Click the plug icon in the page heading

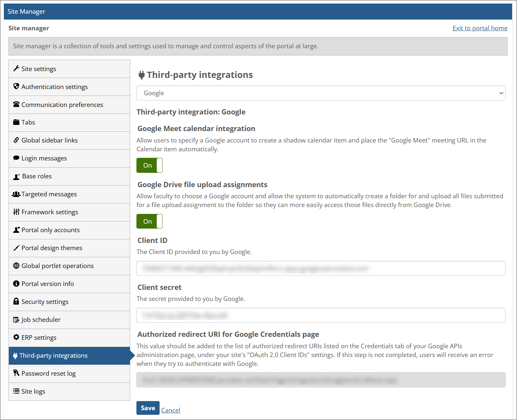(x=141, y=75)
